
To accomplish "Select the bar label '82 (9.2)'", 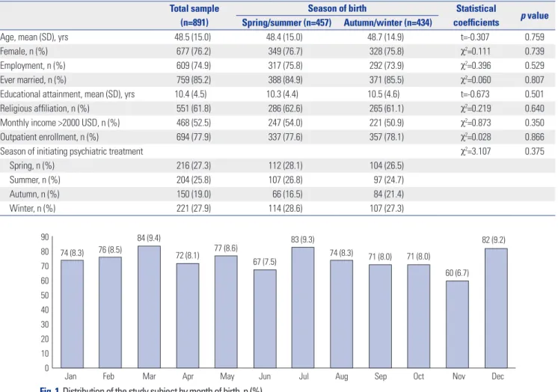I will click(x=494, y=240).
